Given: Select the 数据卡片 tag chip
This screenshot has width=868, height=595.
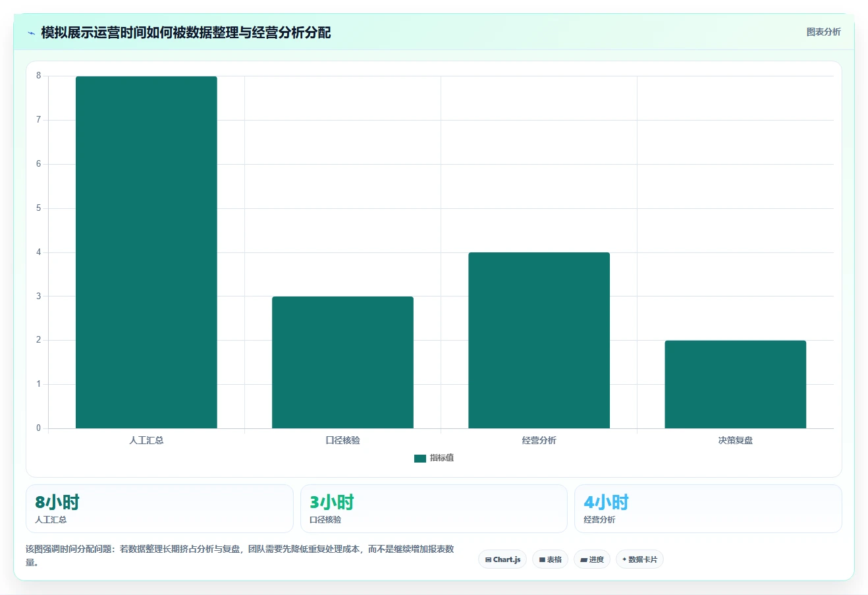Looking at the screenshot, I should point(639,559).
